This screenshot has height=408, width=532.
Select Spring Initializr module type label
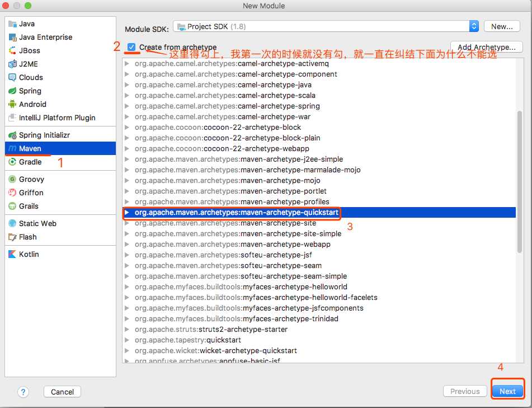pyautogui.click(x=44, y=135)
